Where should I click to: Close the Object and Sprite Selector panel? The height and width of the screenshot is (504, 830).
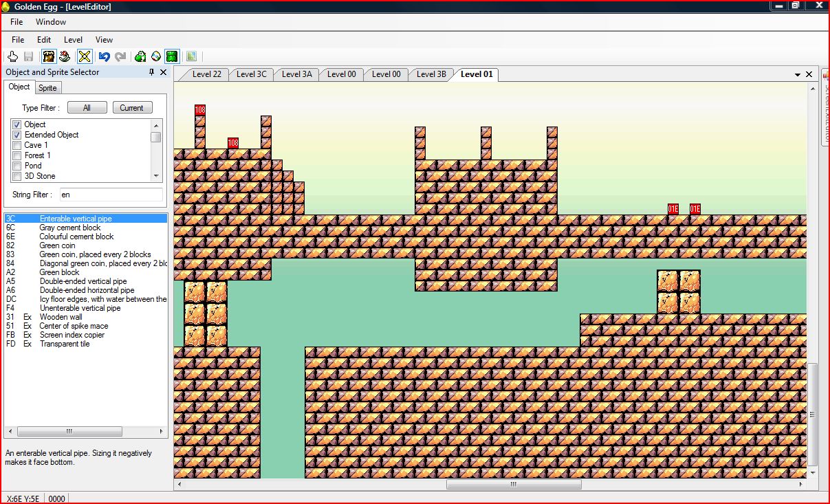pyautogui.click(x=163, y=72)
